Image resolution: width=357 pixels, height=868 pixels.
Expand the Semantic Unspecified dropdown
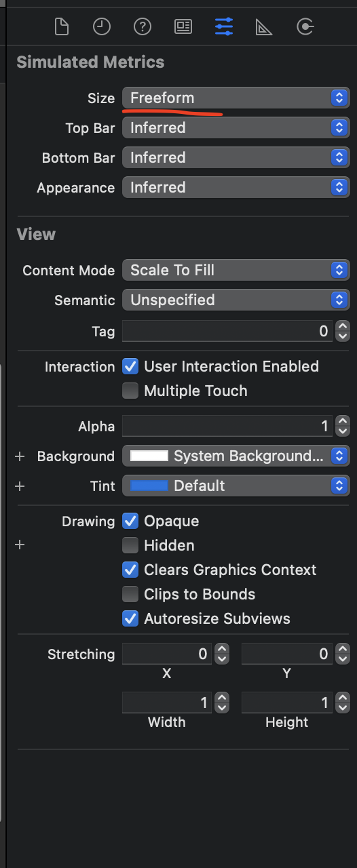tap(236, 300)
